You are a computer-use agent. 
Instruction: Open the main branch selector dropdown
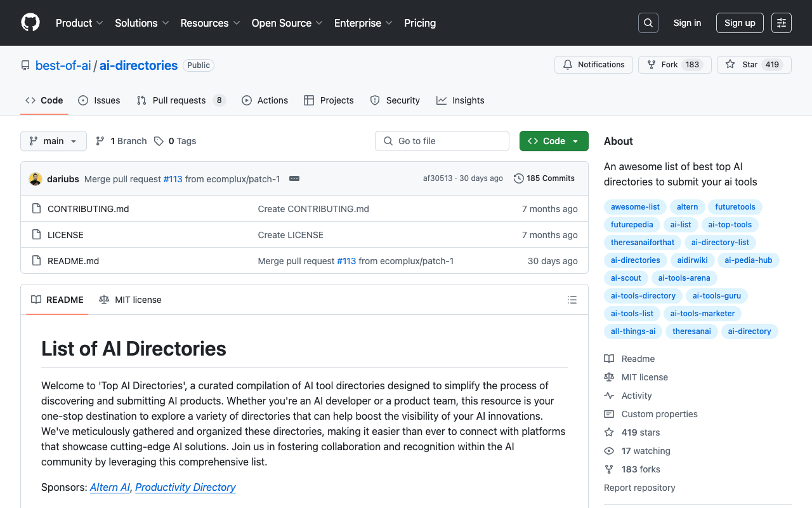pos(53,141)
